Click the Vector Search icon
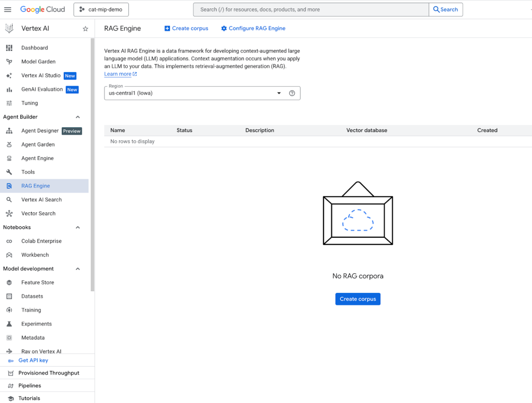 [9, 213]
